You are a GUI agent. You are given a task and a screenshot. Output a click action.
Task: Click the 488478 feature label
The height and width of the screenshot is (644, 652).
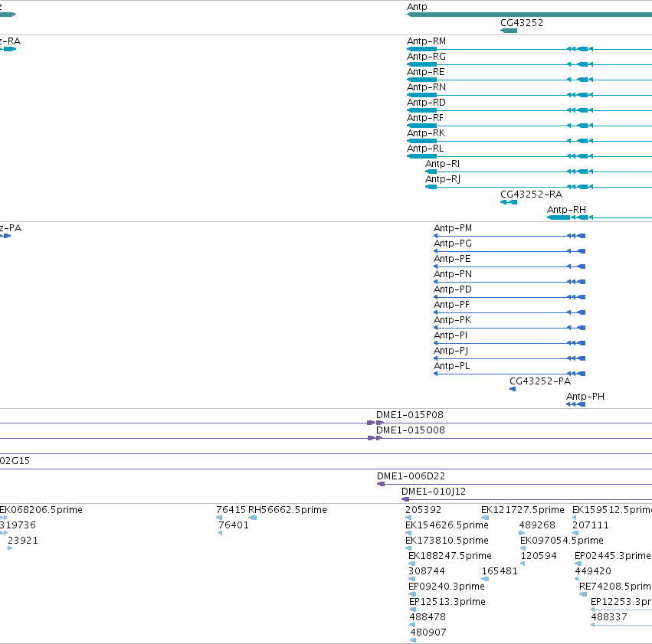(x=428, y=617)
